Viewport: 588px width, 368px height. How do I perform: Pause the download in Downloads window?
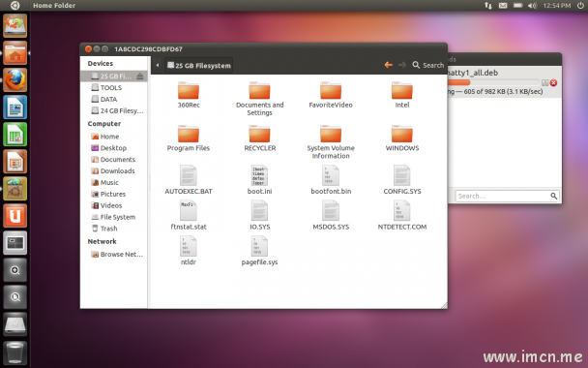pos(544,82)
